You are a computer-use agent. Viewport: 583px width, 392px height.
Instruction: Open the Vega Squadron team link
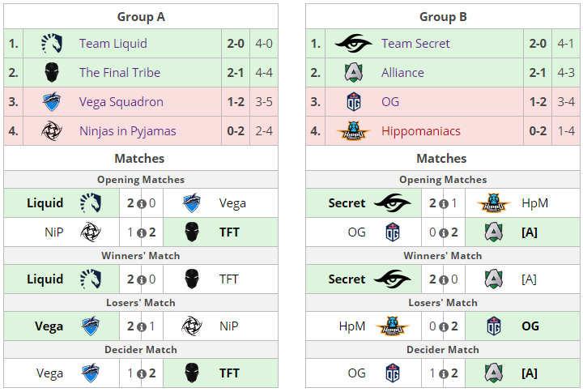click(x=121, y=102)
